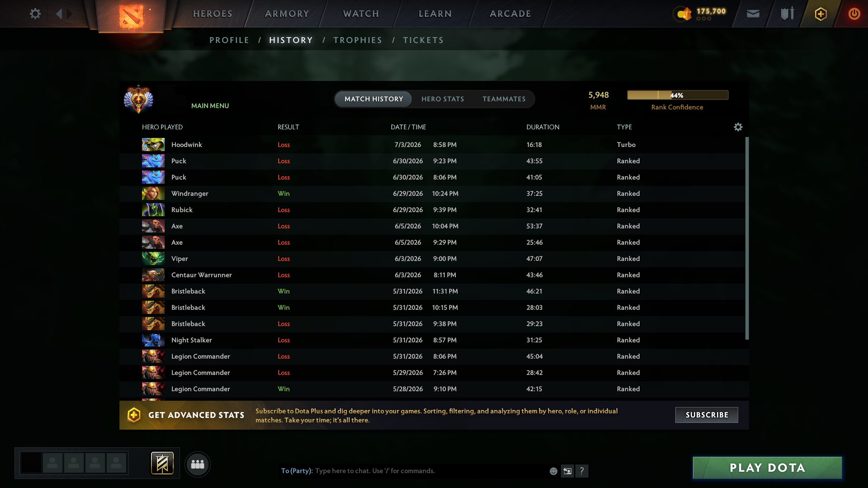Screen dimensions: 868x488
Task: Select the Legion Commander match on 5/28/2026
Action: coord(432,389)
